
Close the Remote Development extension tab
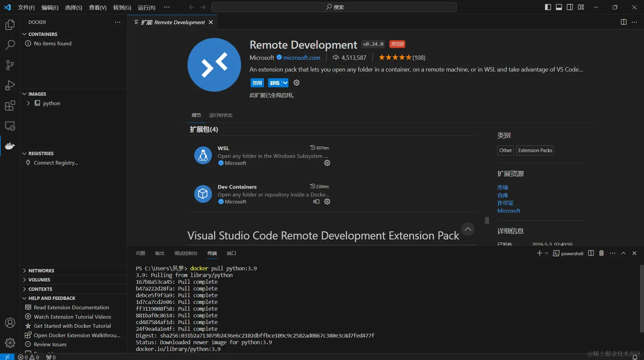click(211, 22)
